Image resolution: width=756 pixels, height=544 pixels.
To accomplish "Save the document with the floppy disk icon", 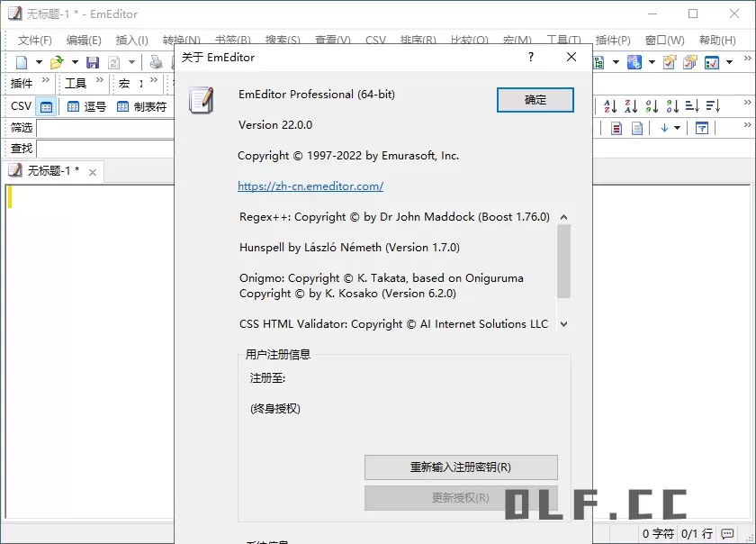I will point(94,61).
